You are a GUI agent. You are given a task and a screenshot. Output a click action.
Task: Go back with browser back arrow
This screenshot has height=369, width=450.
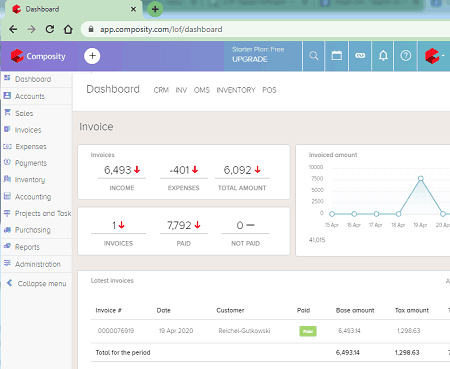tap(13, 29)
